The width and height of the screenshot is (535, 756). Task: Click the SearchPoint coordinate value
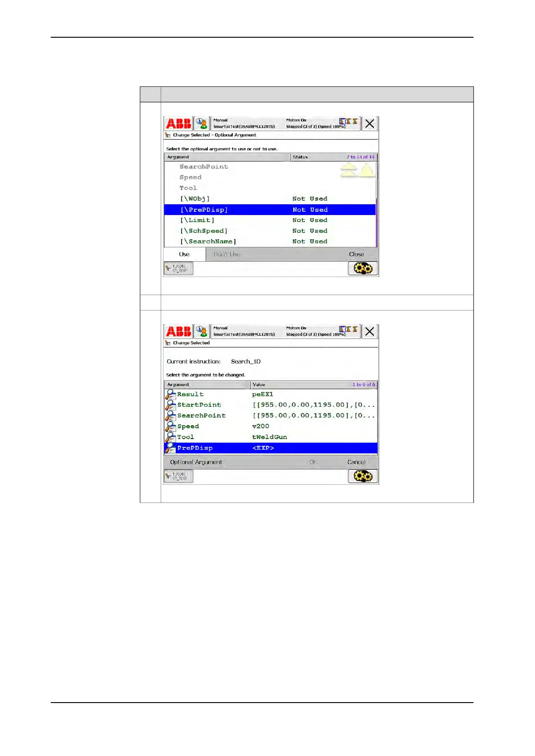point(314,416)
